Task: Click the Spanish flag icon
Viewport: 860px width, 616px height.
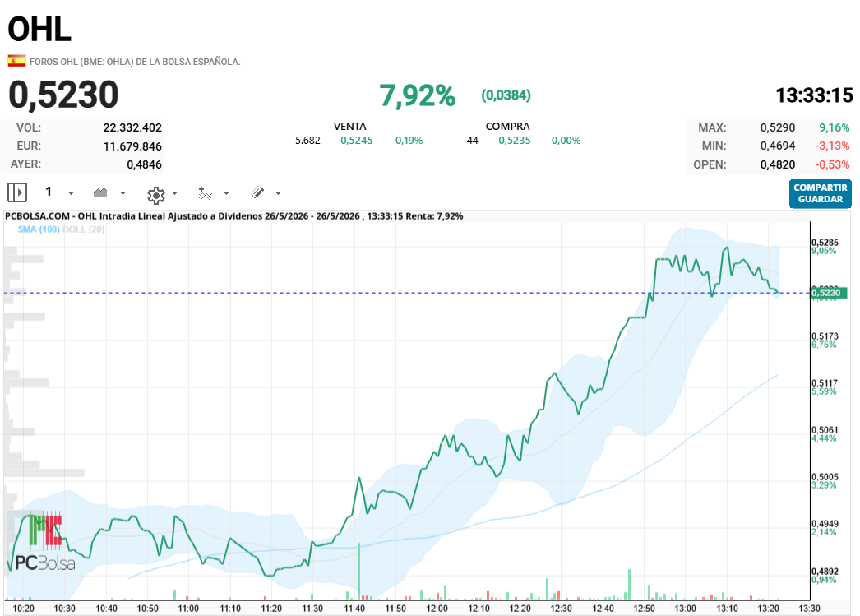Action: pyautogui.click(x=16, y=61)
